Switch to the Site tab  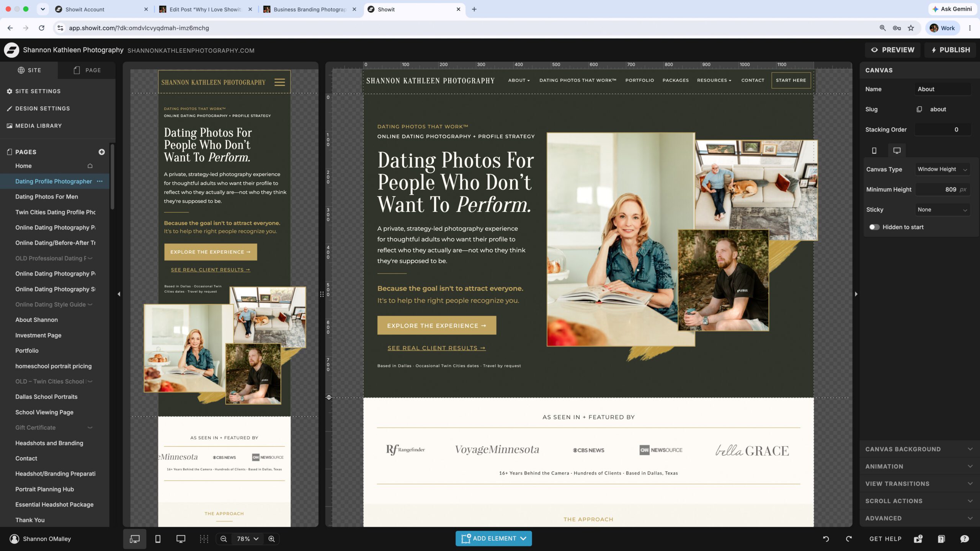[x=29, y=70]
